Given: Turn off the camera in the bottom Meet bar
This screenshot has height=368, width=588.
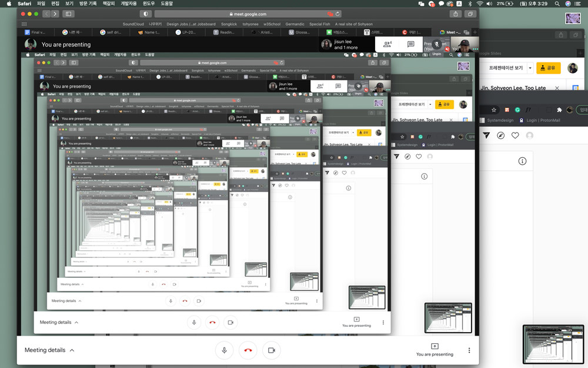Looking at the screenshot, I should (271, 350).
